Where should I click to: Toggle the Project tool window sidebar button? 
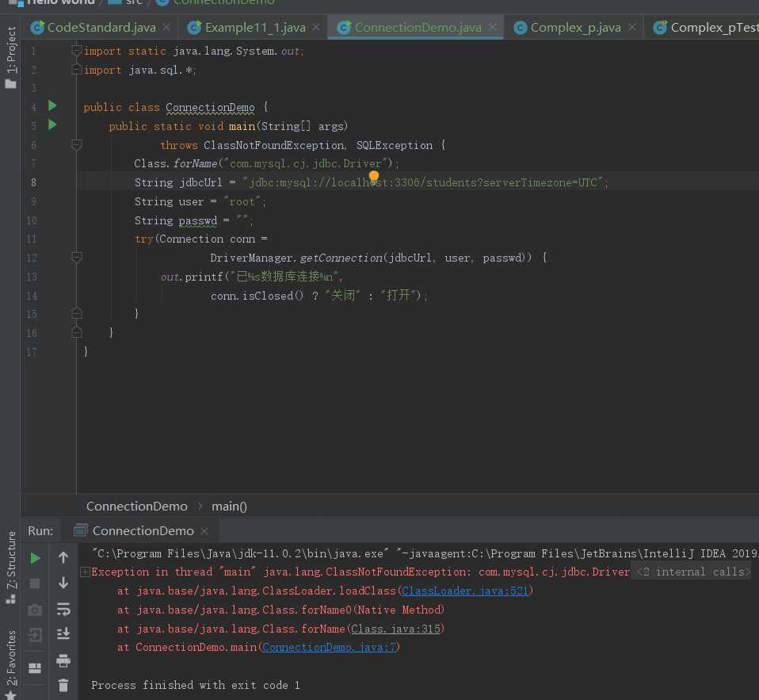(10, 55)
